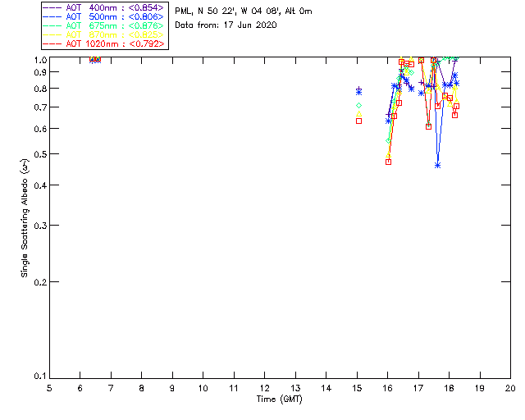Click the AOT 400nm legend entry
525x420 pixels.
(x=104, y=7)
